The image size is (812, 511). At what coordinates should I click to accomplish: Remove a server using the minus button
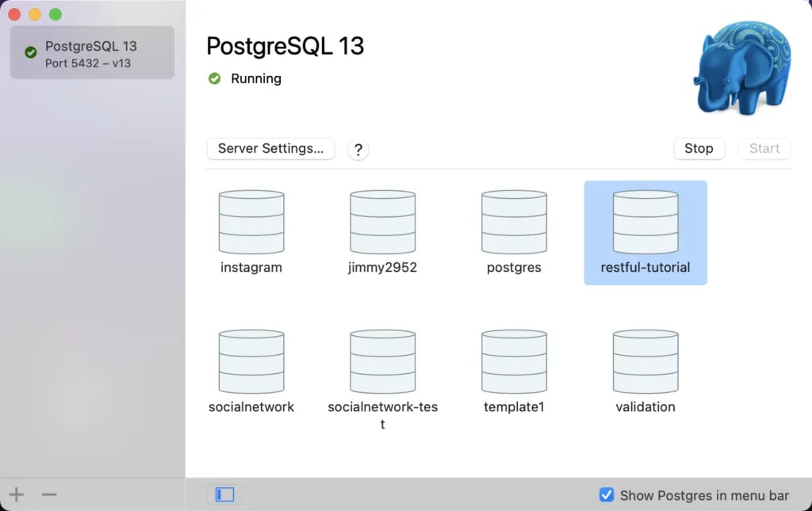(48, 494)
